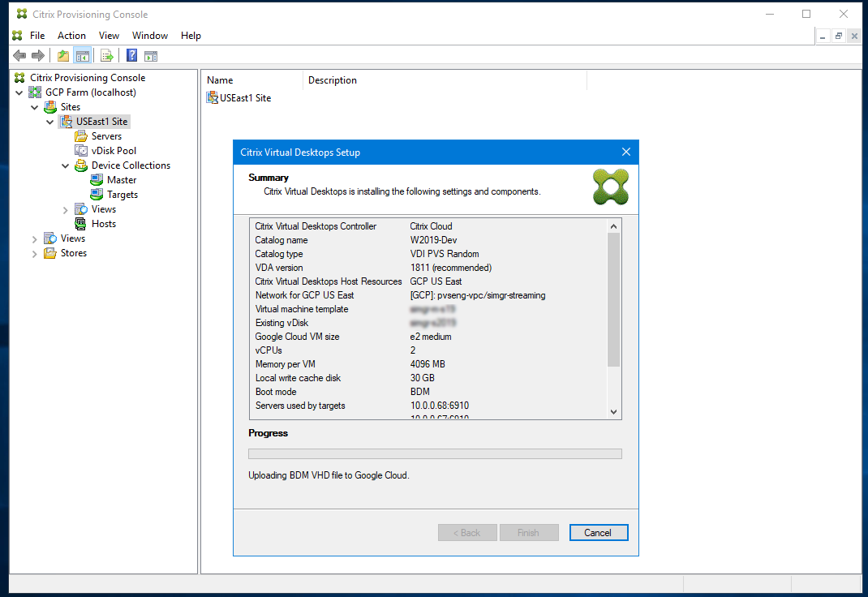
Task: Navigate back using the toolbar arrow
Action: point(19,55)
